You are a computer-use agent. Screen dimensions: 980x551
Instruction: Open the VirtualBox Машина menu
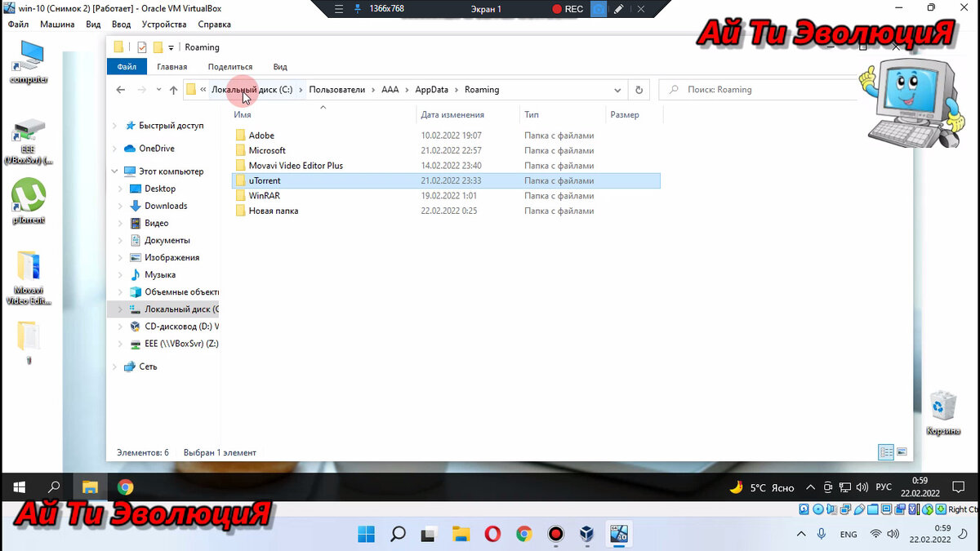point(58,24)
